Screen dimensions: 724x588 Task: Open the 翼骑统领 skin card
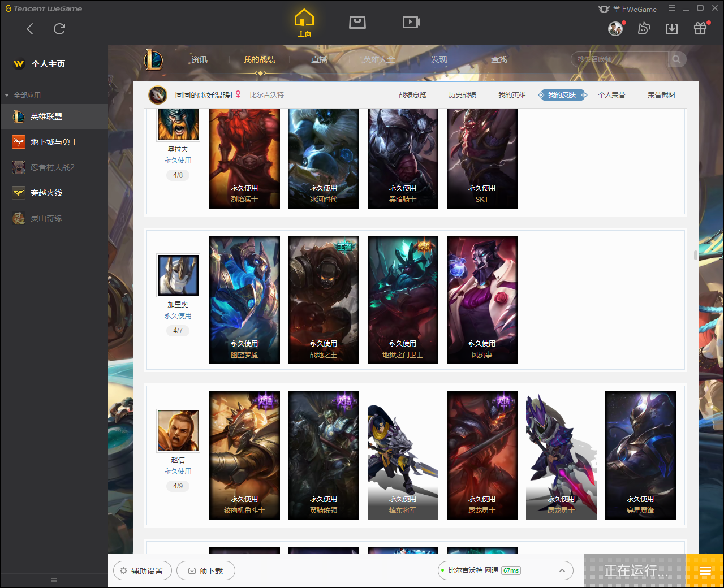[x=324, y=455]
